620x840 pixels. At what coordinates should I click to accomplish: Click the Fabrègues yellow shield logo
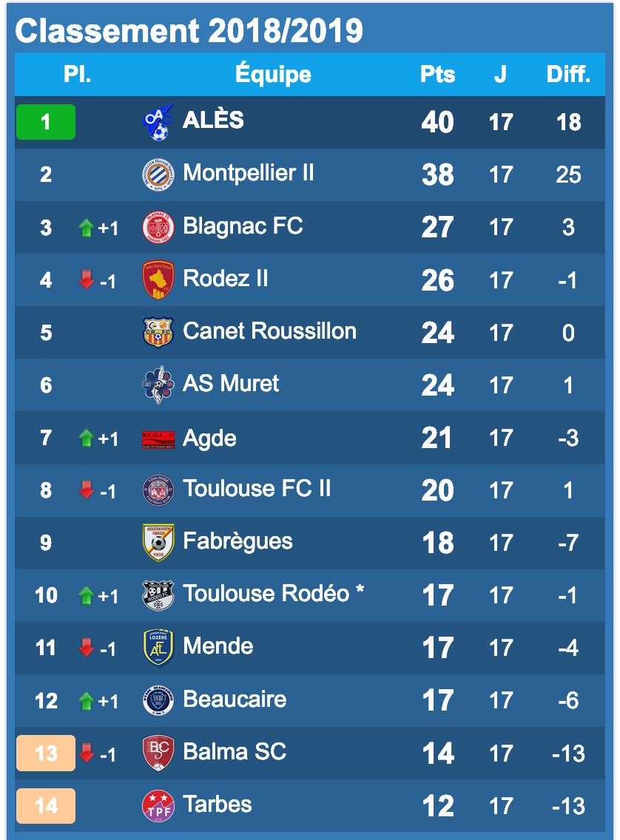point(158,543)
